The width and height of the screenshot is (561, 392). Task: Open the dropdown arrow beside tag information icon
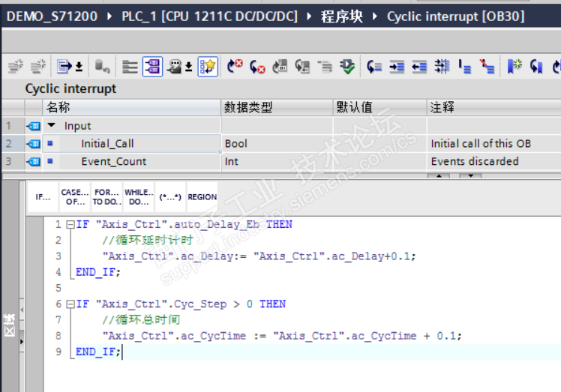pyautogui.click(x=188, y=67)
